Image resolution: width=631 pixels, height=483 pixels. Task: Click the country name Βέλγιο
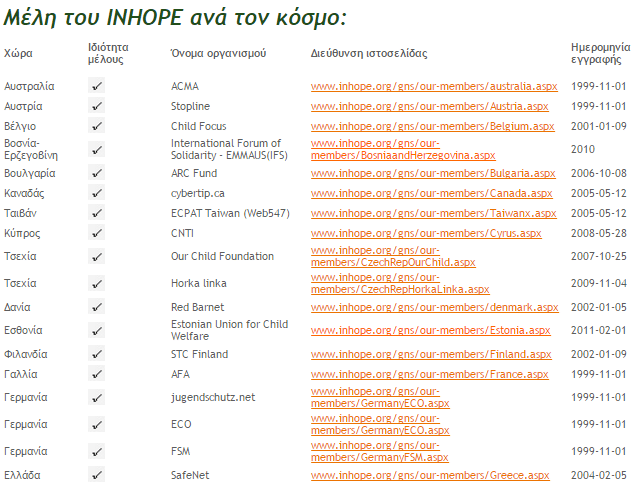[20, 126]
